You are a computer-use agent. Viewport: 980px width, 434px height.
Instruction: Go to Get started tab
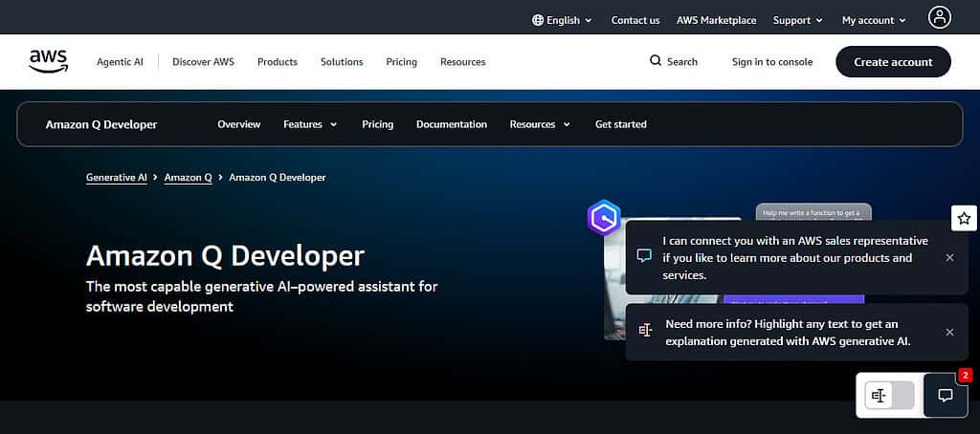point(620,124)
